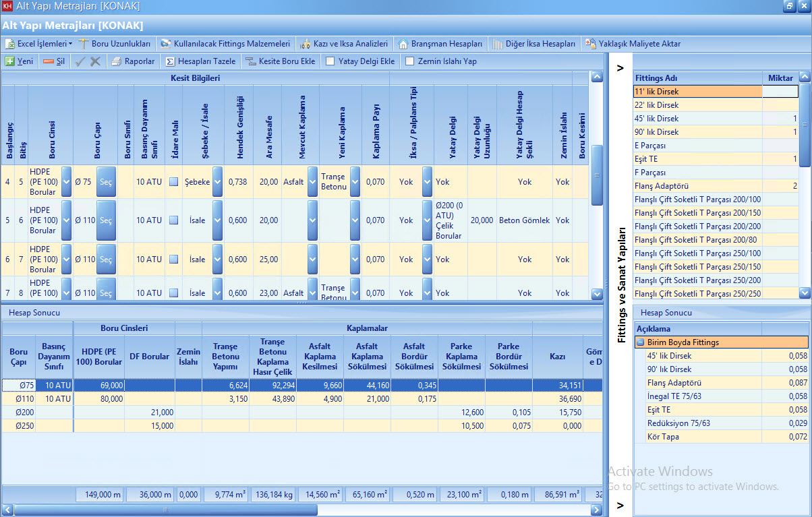Open Kullanılacak Fittings Malzemeleri
Image resolution: width=812 pixels, height=517 pixels.
(x=225, y=44)
